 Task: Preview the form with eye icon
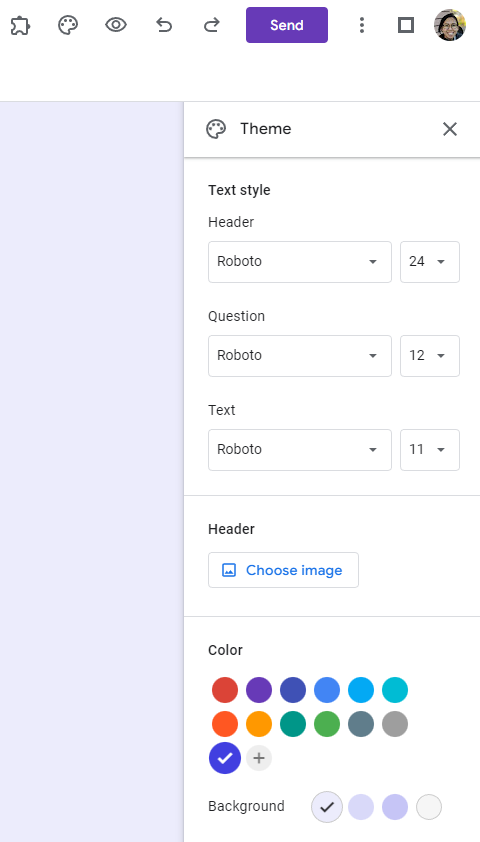click(116, 25)
